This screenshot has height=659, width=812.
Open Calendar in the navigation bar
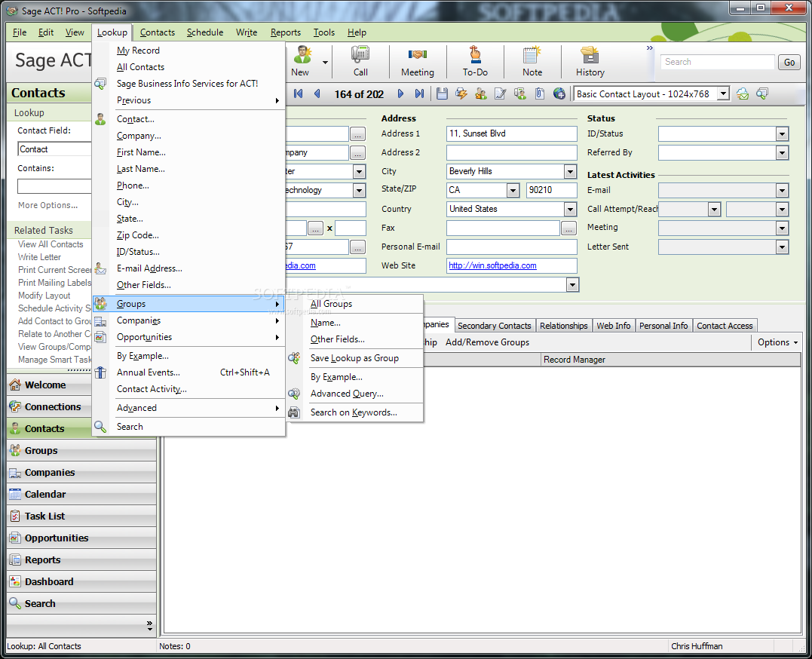[x=82, y=495]
